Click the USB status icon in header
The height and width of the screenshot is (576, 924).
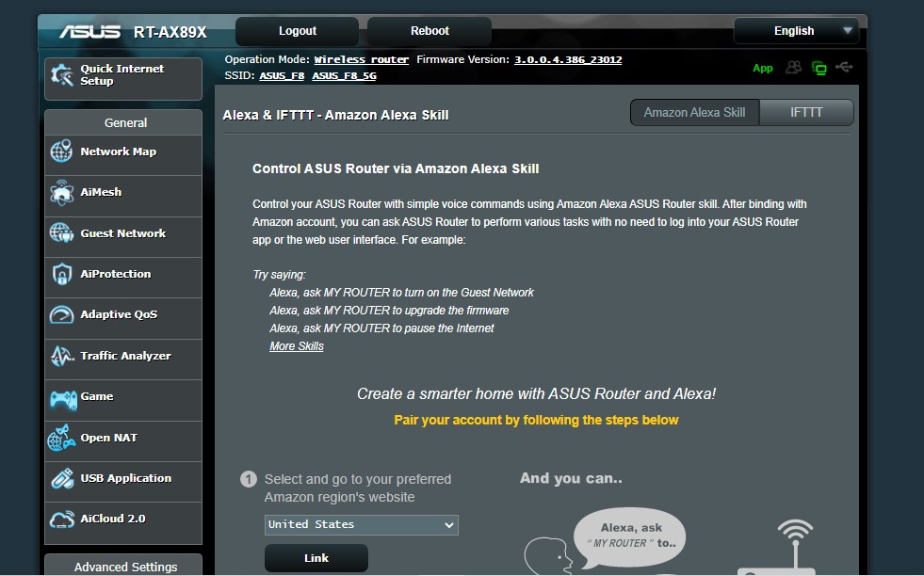tap(844, 67)
